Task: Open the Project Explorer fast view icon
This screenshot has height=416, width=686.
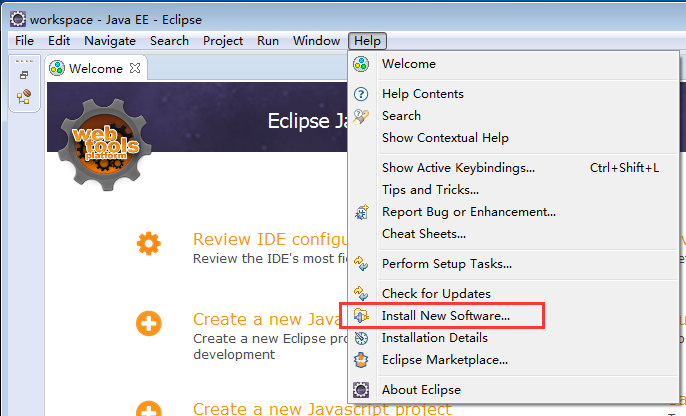Action: [x=23, y=97]
